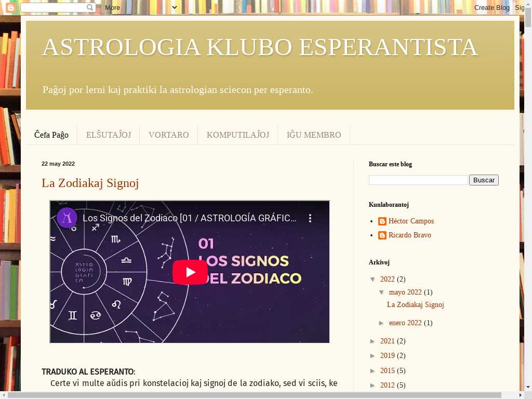Click Blogger icon beside Héctor Campos
Viewport: 532px width, 399px height.
click(x=382, y=221)
